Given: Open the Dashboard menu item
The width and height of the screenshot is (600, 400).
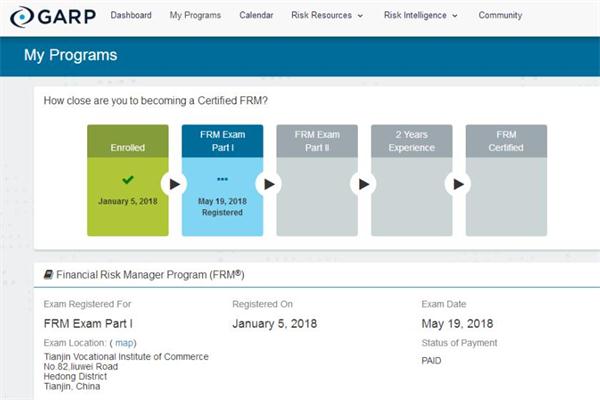Looking at the screenshot, I should pos(131,15).
